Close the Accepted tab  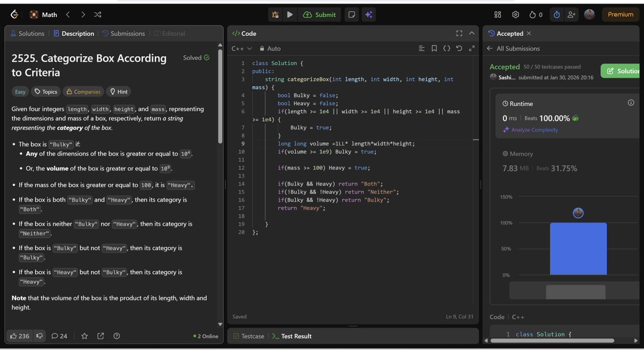point(529,33)
